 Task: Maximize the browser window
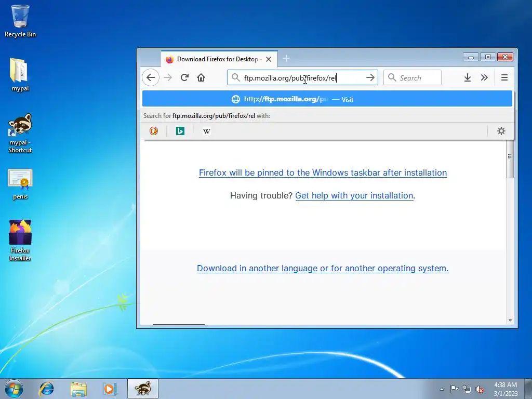(488, 57)
